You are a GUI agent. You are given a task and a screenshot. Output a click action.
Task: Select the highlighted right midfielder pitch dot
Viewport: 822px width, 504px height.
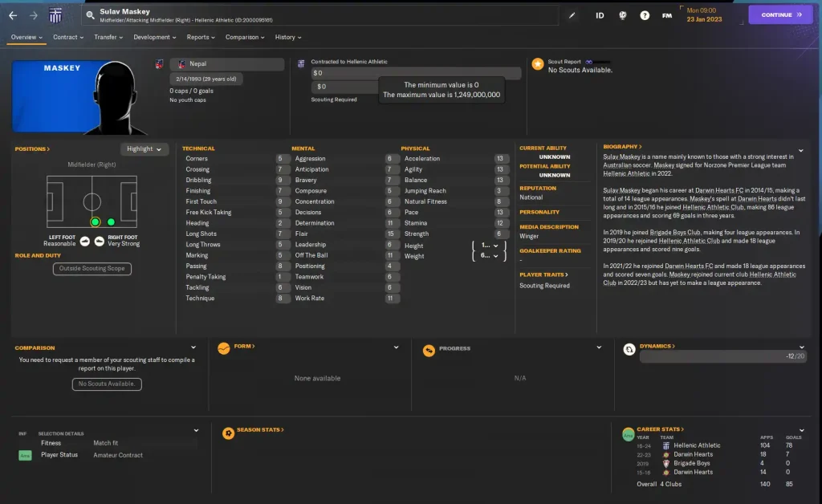click(x=95, y=222)
